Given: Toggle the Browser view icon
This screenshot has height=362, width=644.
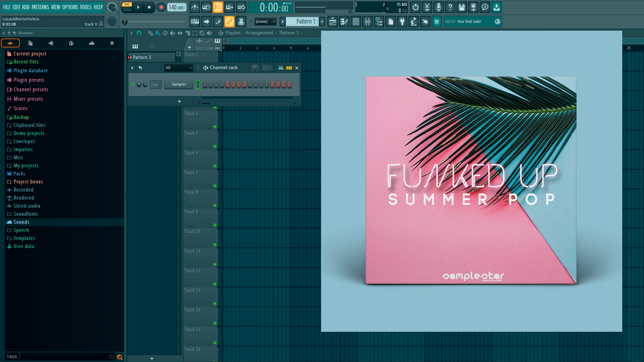Looking at the screenshot, I should click(x=379, y=21).
